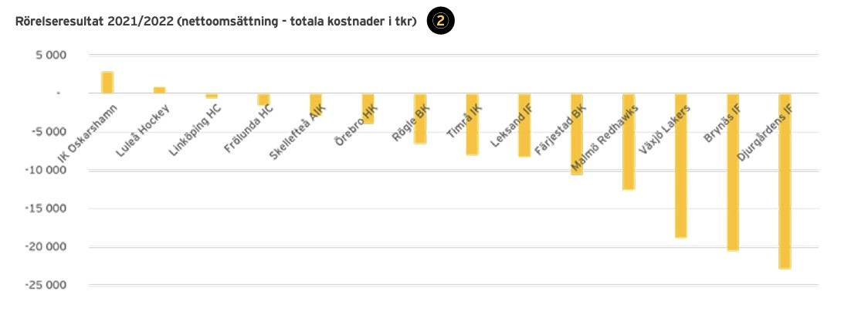Select the Djurgårdens IF bar
The height and width of the screenshot is (325, 868).
tap(785, 181)
